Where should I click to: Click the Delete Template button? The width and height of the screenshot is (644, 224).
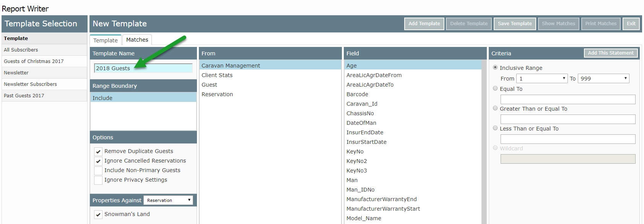469,24
